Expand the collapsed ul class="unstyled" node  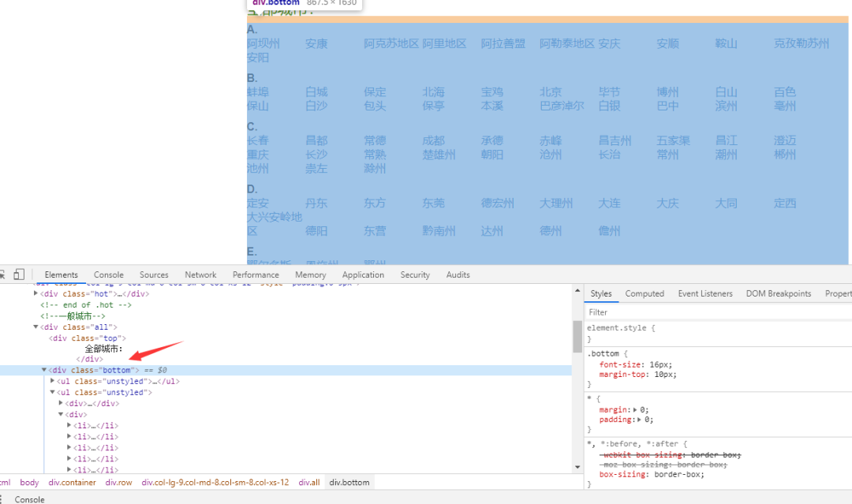(x=53, y=381)
